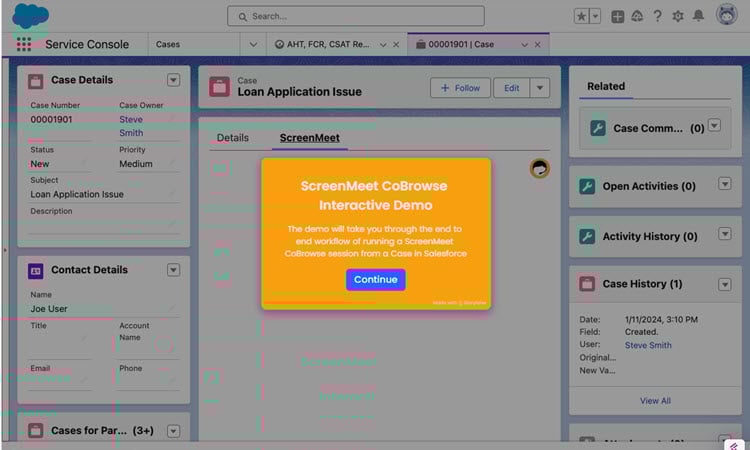Click into the global Search field
Screen dimensions: 750x450
355,16
